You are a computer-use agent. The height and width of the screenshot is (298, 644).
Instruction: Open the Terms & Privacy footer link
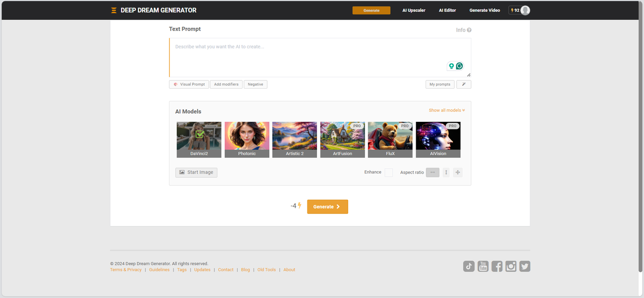(126, 270)
